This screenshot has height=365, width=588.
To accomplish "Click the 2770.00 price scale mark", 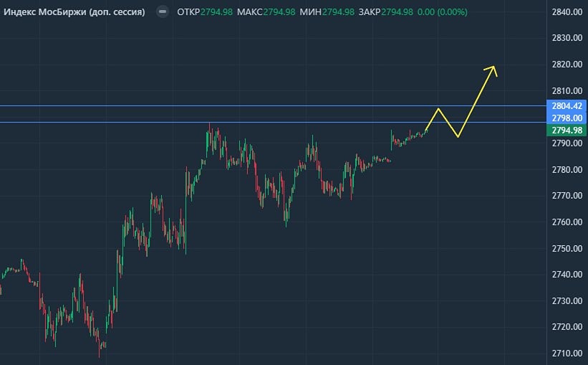I will pos(567,195).
